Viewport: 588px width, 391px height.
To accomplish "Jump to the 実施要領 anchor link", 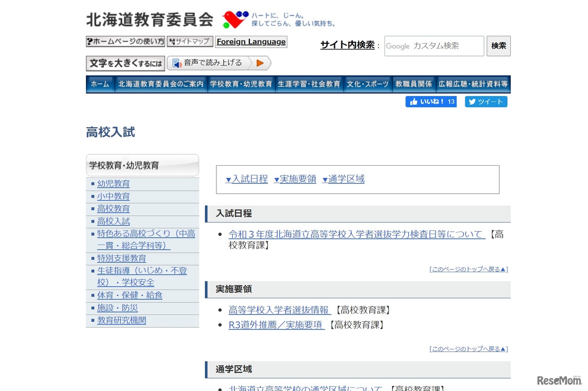I will tap(295, 179).
